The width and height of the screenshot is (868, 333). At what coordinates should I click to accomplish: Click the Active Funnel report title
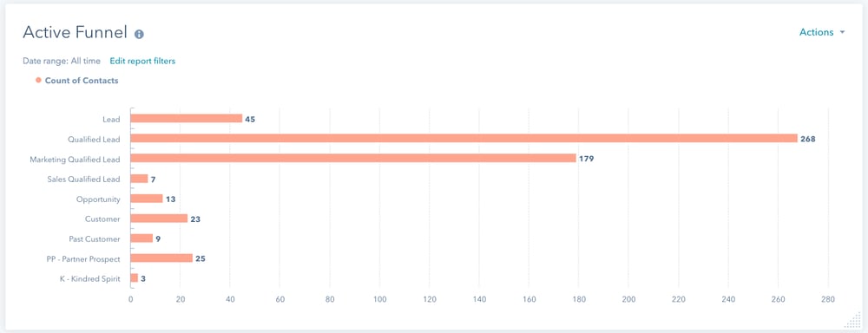pyautogui.click(x=76, y=33)
